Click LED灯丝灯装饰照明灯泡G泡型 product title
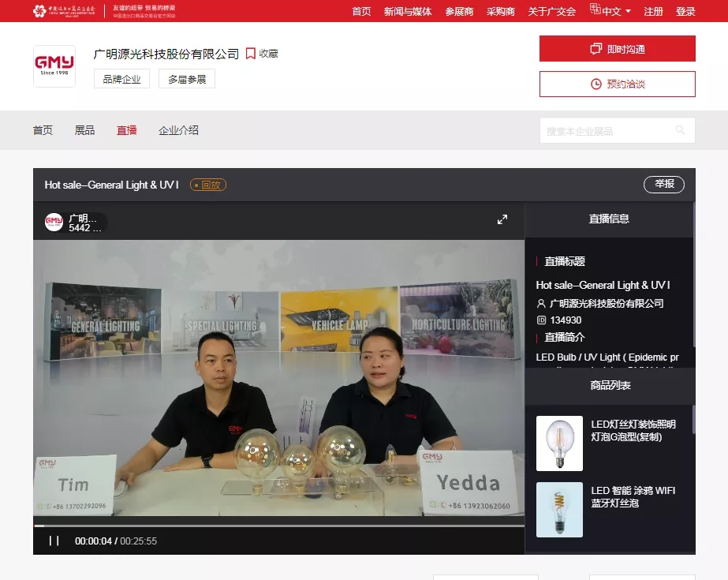The height and width of the screenshot is (580, 728). (633, 431)
